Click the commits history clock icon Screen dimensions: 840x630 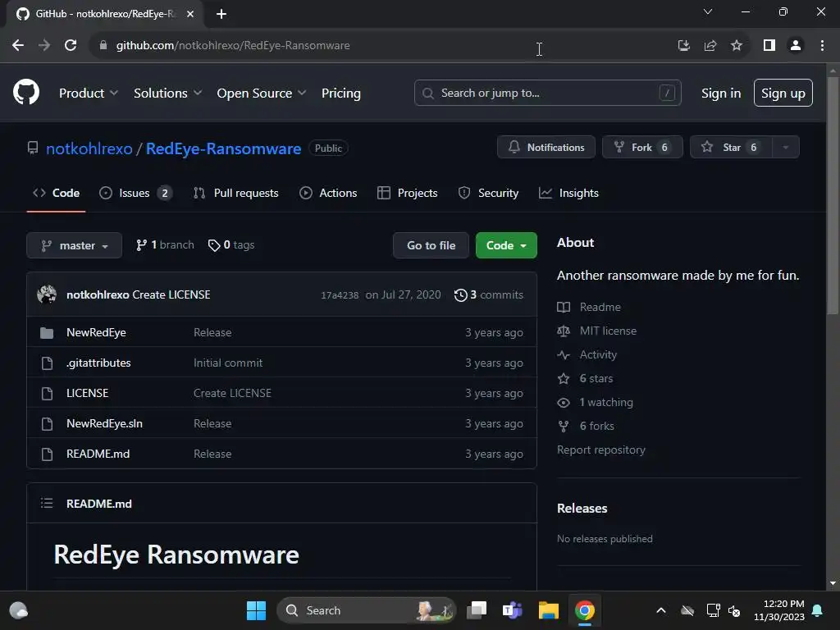461,295
